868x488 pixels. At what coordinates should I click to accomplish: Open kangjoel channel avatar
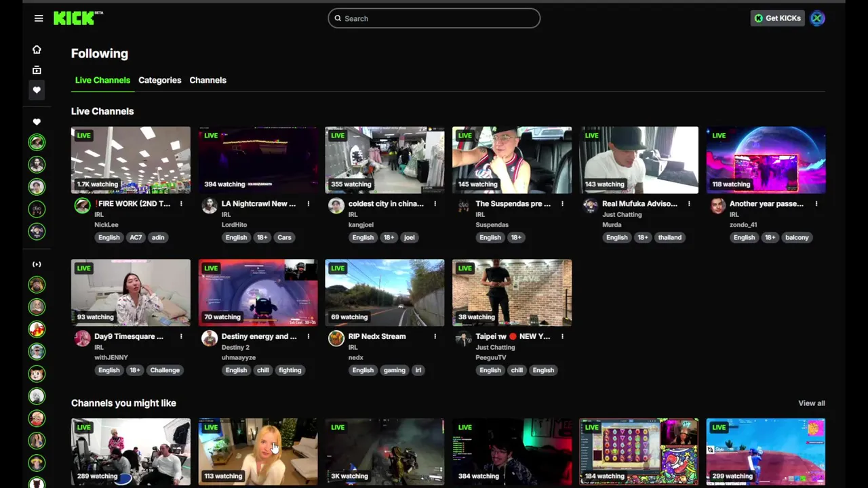pyautogui.click(x=336, y=206)
